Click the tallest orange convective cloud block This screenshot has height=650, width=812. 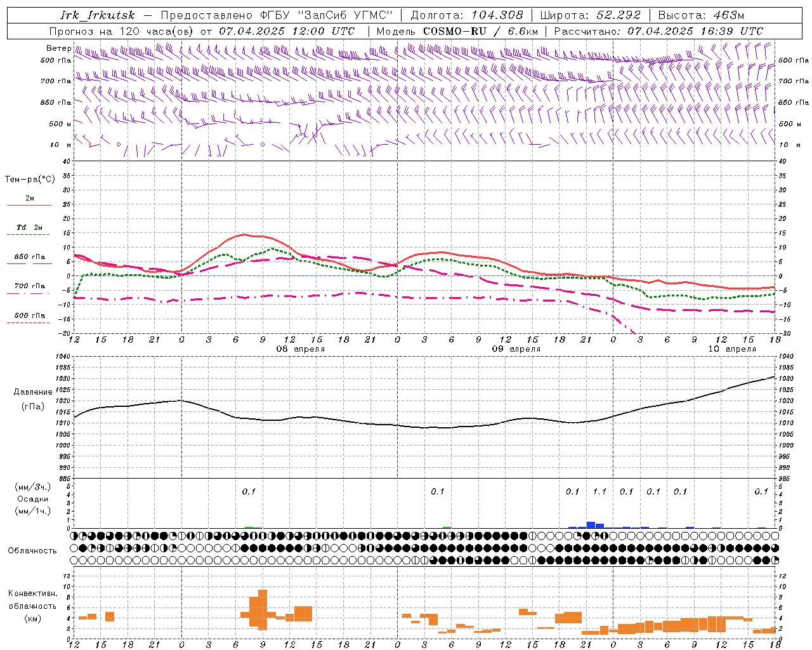(263, 609)
